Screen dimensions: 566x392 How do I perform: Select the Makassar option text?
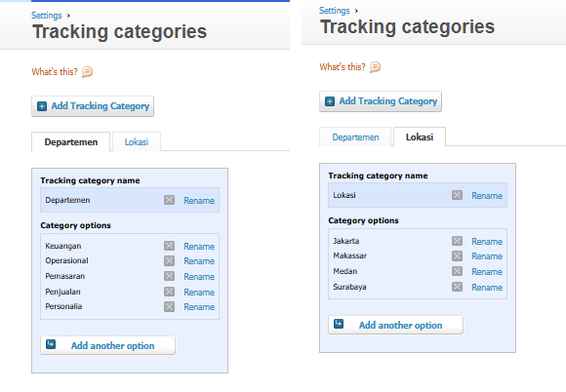pos(349,255)
